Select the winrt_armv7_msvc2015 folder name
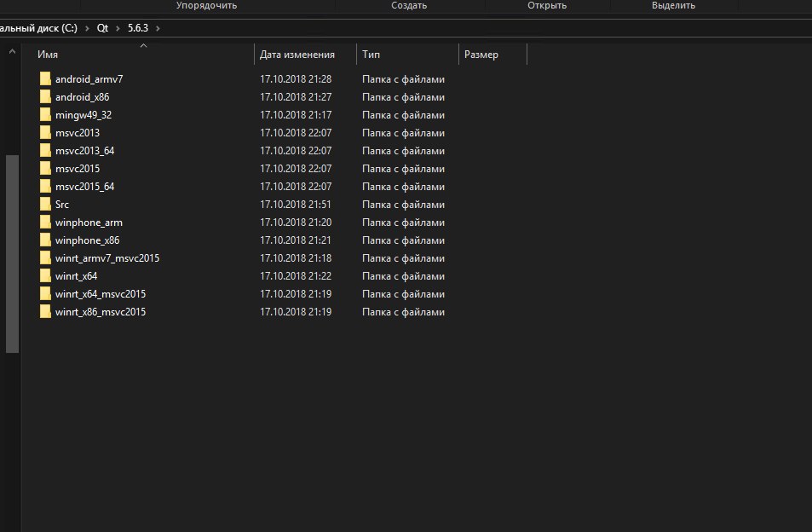This screenshot has width=812, height=532. pos(107,258)
